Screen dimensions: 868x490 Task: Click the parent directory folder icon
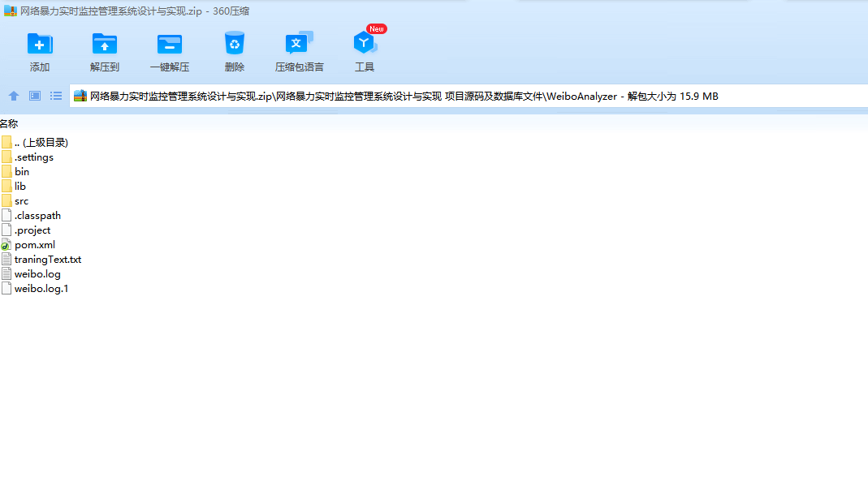coord(6,143)
